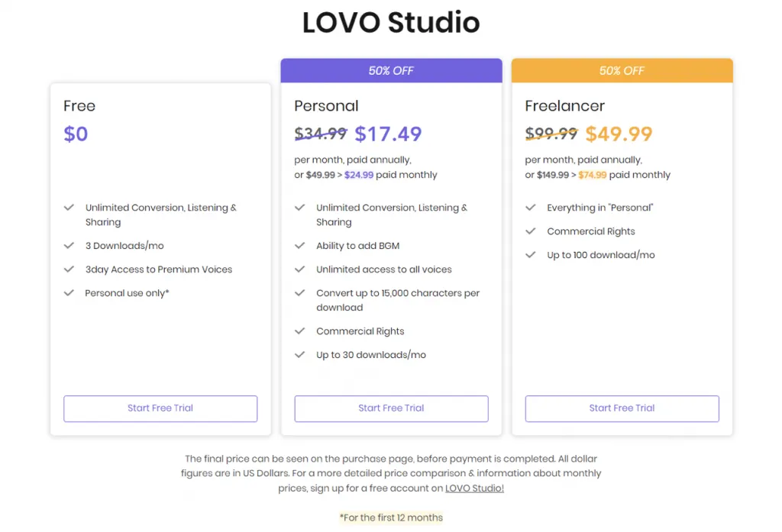Click the checkmark beside Commercial Rights in Personal plan
Viewport: 782px width, 532px height.
(x=301, y=331)
